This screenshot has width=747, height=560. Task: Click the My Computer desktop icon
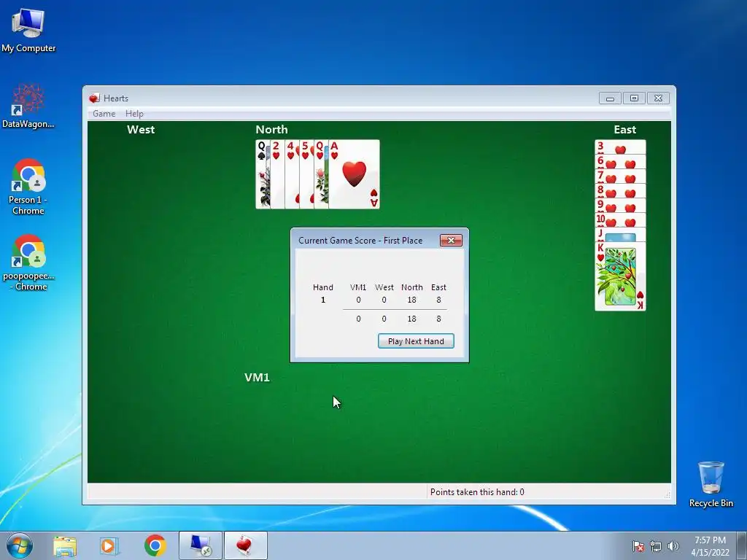(x=28, y=30)
